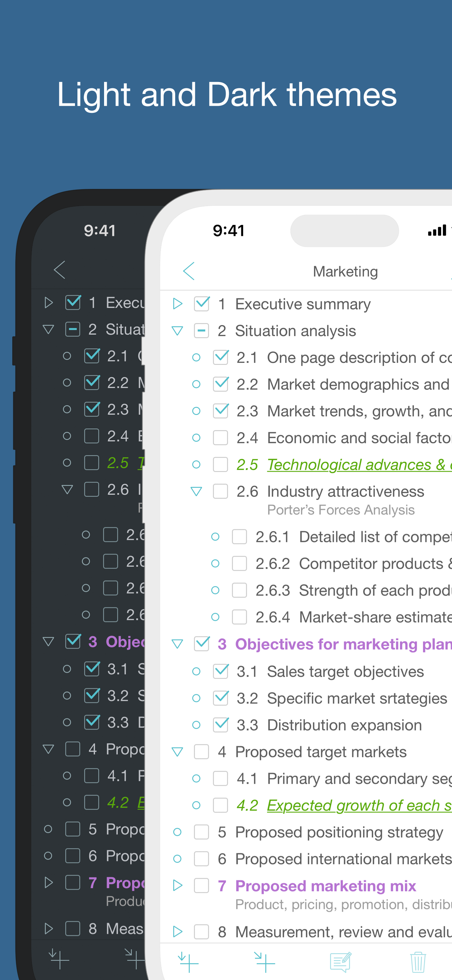Click bullet beside 2.6.4 Market-share estimate

click(215, 617)
